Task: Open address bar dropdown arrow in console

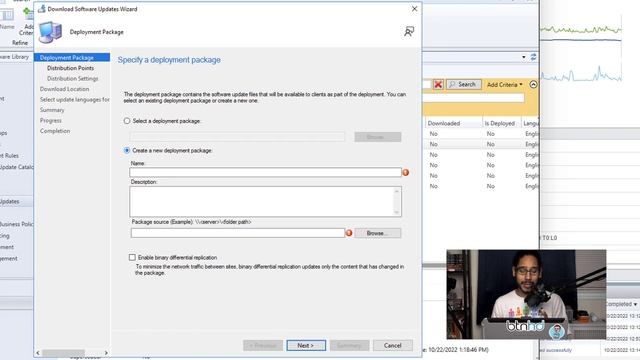Action: click(x=524, y=57)
